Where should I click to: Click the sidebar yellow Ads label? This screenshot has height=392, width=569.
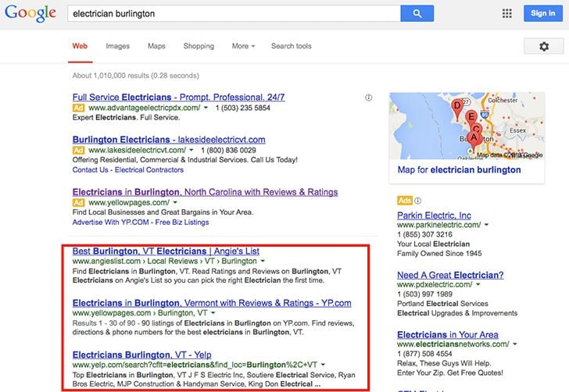pos(405,200)
